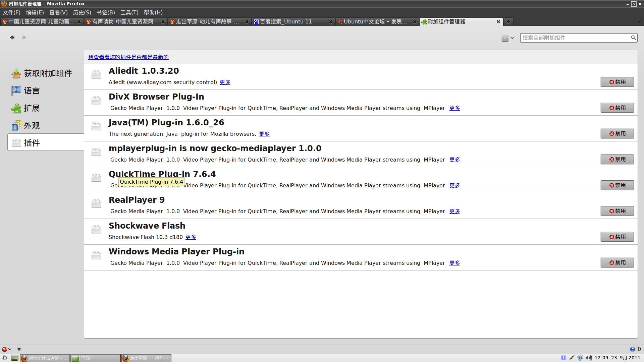Show 更多 details for Shockwave Flash

pos(191,237)
